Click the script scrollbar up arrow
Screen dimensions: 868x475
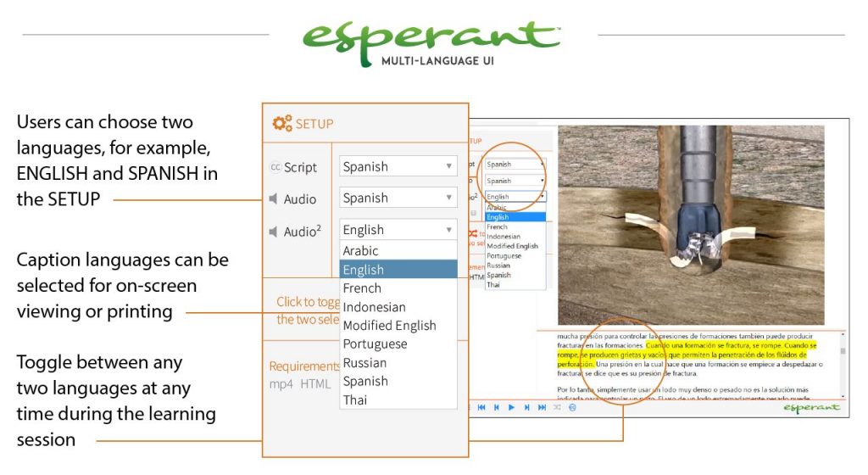click(x=843, y=334)
